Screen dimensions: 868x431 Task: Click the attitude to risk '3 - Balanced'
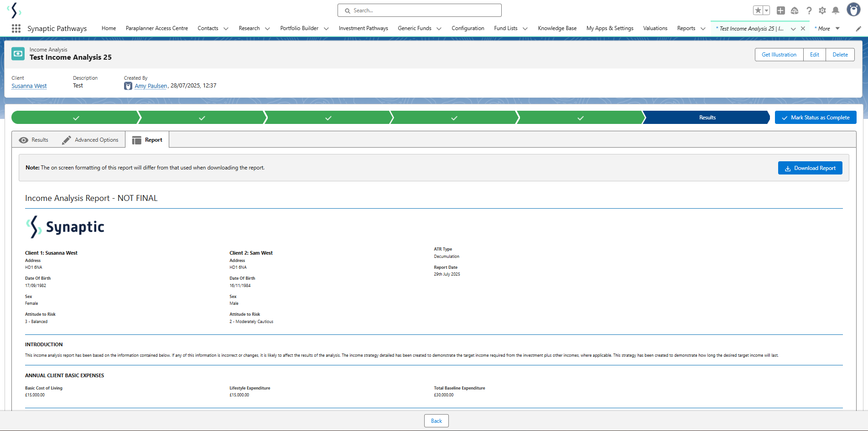(36, 322)
